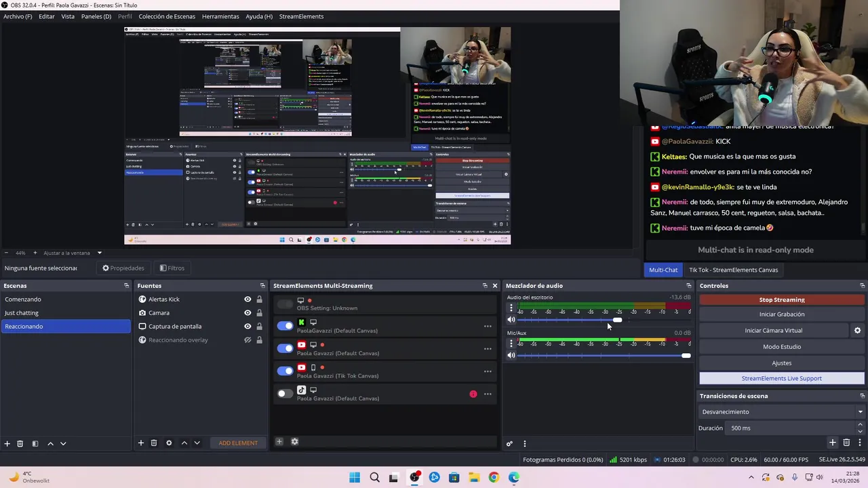Move the selected source up in Fuentes
Screen dimensions: 868x488
coord(184,443)
